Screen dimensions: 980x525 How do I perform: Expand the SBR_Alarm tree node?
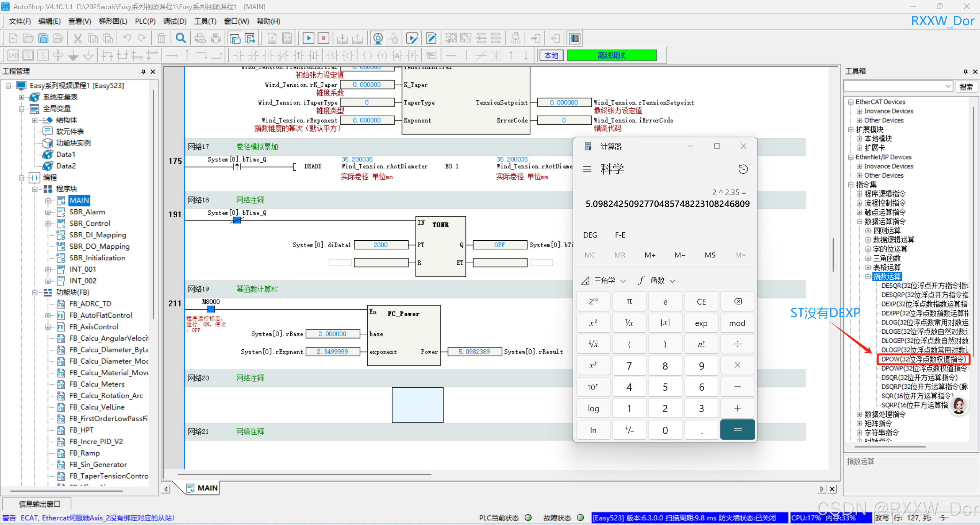click(x=48, y=212)
